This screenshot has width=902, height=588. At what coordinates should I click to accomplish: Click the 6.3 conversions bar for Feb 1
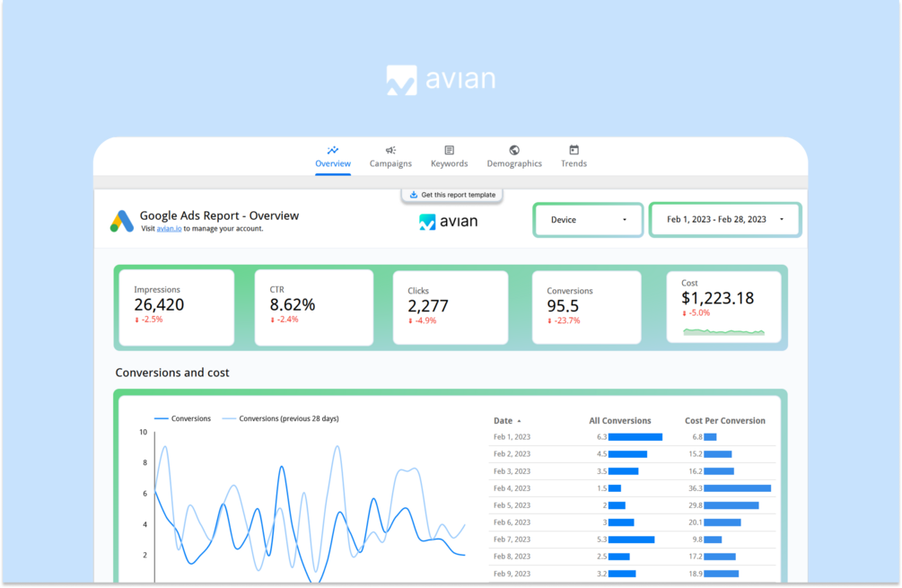pyautogui.click(x=635, y=437)
